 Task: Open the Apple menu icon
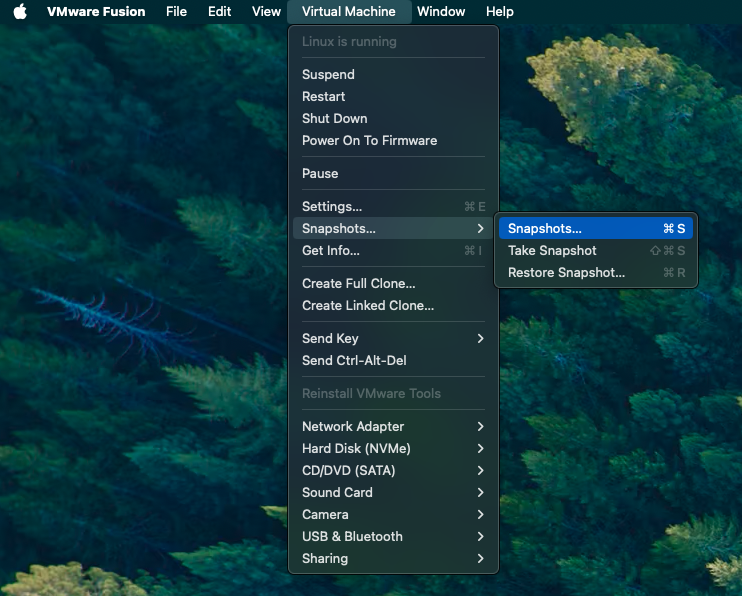pyautogui.click(x=20, y=12)
